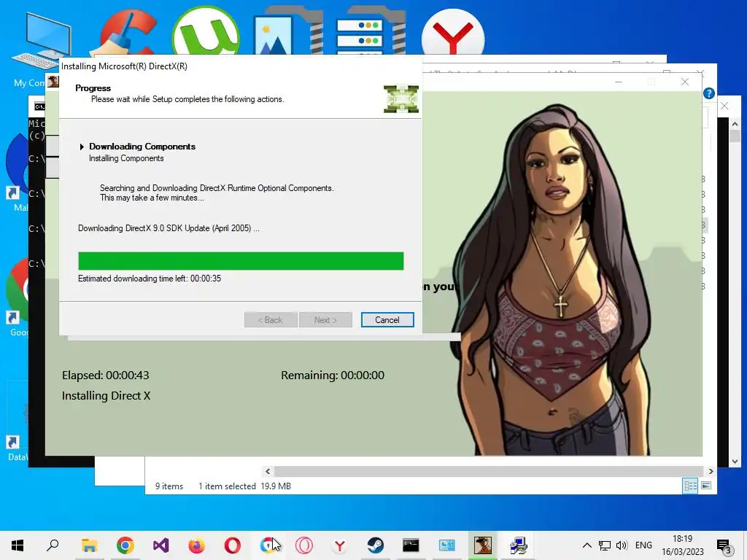Click "Elapsed: 00:00:43" text
Screen dimensions: 747x560
105,376
